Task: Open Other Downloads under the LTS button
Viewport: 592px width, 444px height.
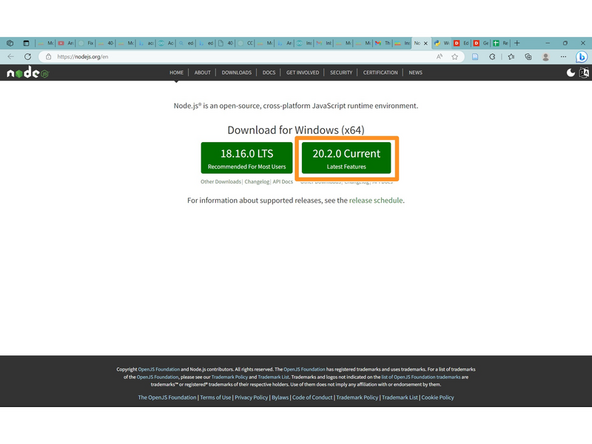Action: tap(220, 182)
